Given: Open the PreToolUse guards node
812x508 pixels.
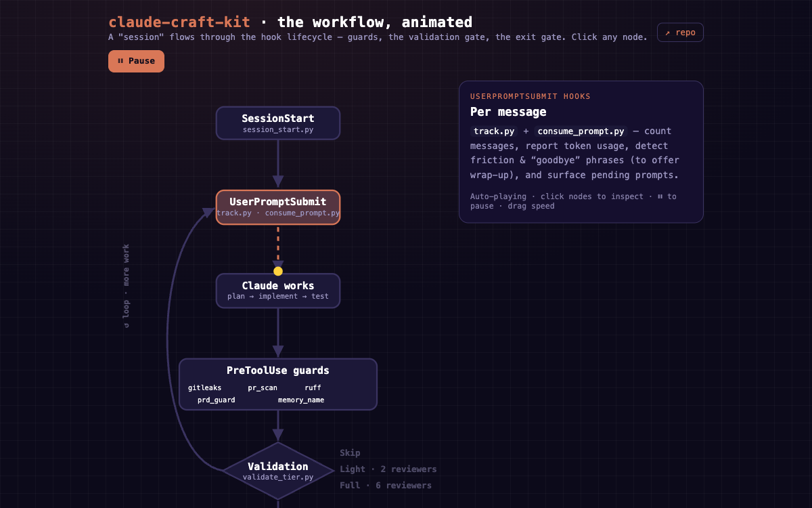Looking at the screenshot, I should point(278,384).
